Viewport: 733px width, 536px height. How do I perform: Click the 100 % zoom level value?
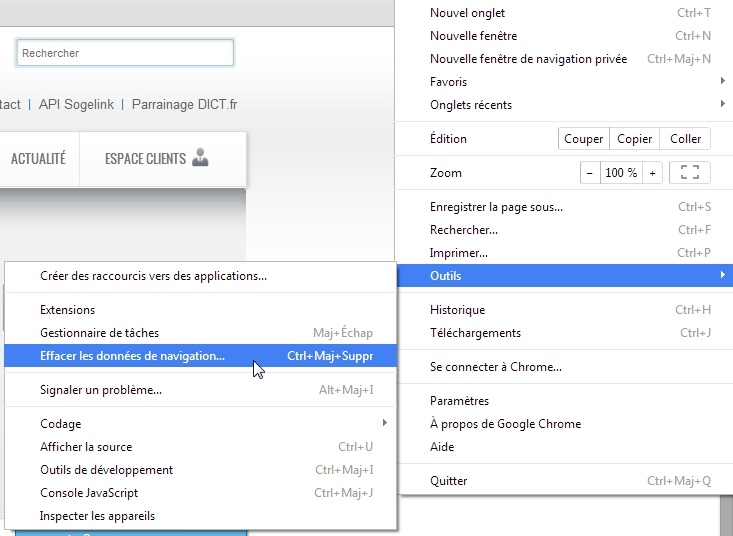(x=621, y=173)
